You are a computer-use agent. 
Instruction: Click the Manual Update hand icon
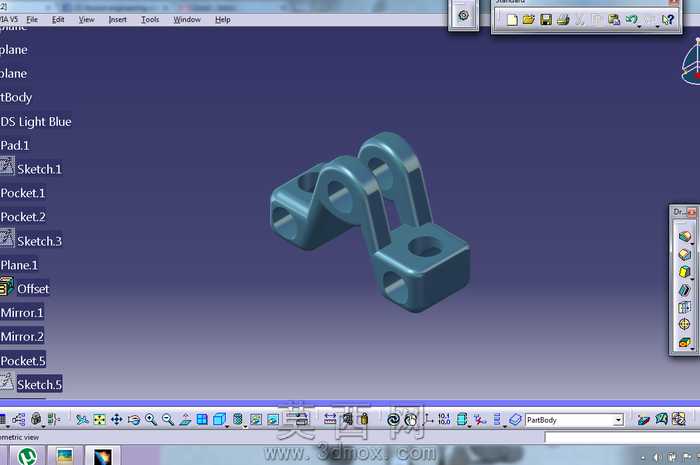410,419
